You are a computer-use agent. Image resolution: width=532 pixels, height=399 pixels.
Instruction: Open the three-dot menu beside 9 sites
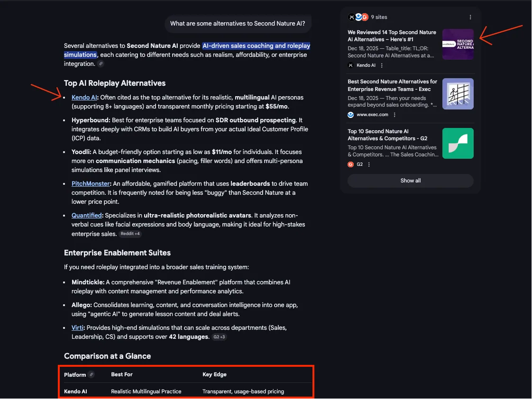[470, 17]
